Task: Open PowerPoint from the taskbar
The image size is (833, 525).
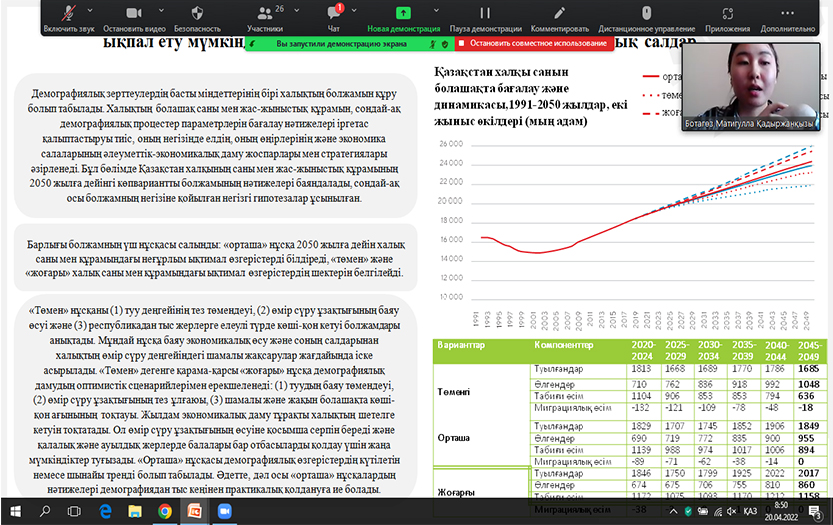Action: 194,511
